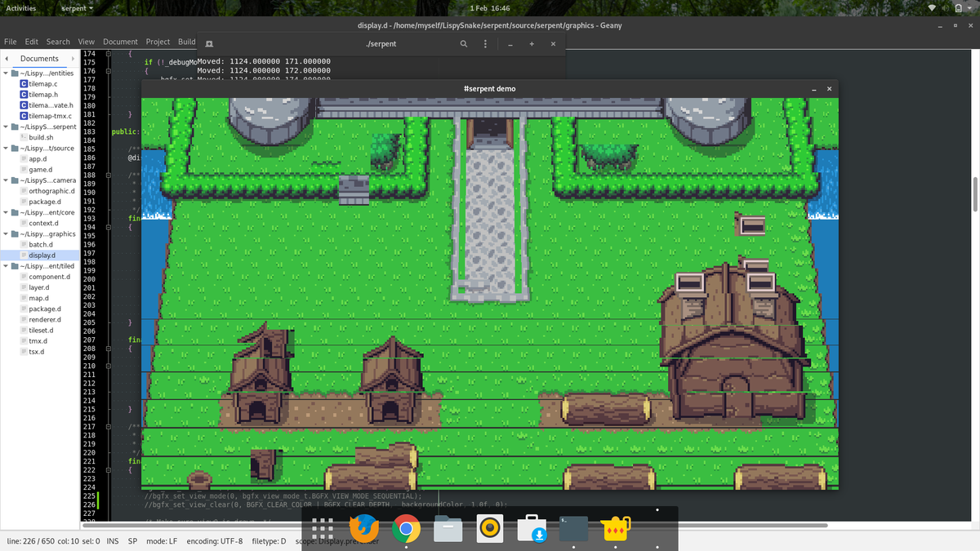Screen dimensions: 980x551
Task: Collapse the ~/Lispy.../entities folder
Action: coord(7,73)
